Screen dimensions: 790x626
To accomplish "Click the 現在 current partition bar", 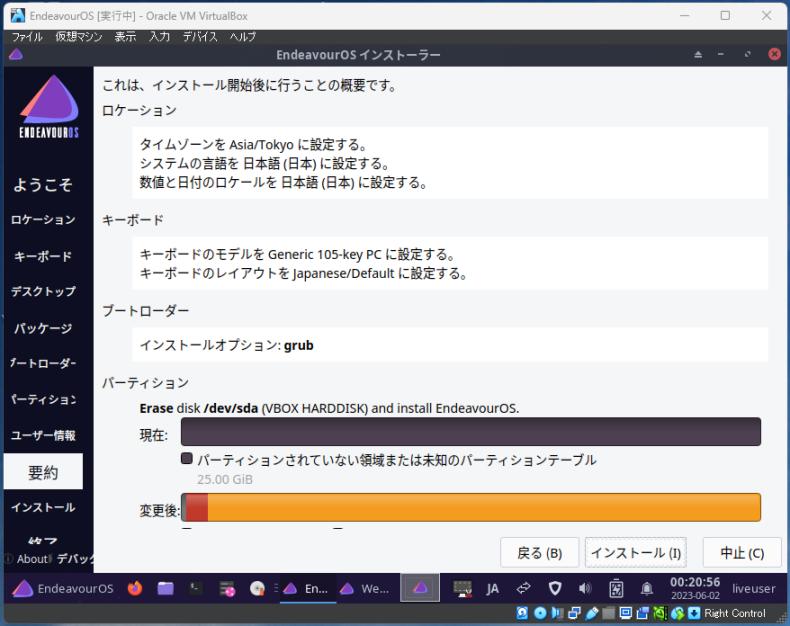I will (x=471, y=431).
